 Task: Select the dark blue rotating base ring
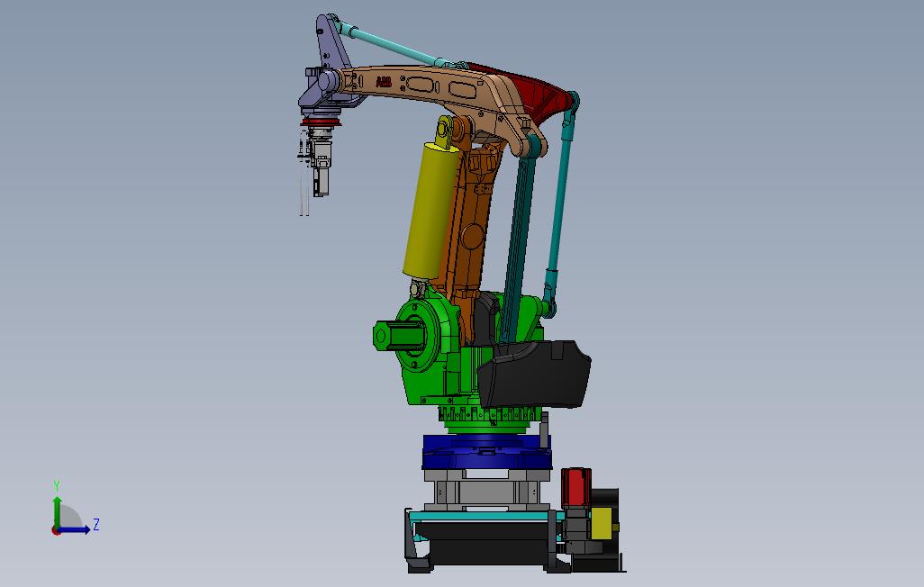click(486, 452)
